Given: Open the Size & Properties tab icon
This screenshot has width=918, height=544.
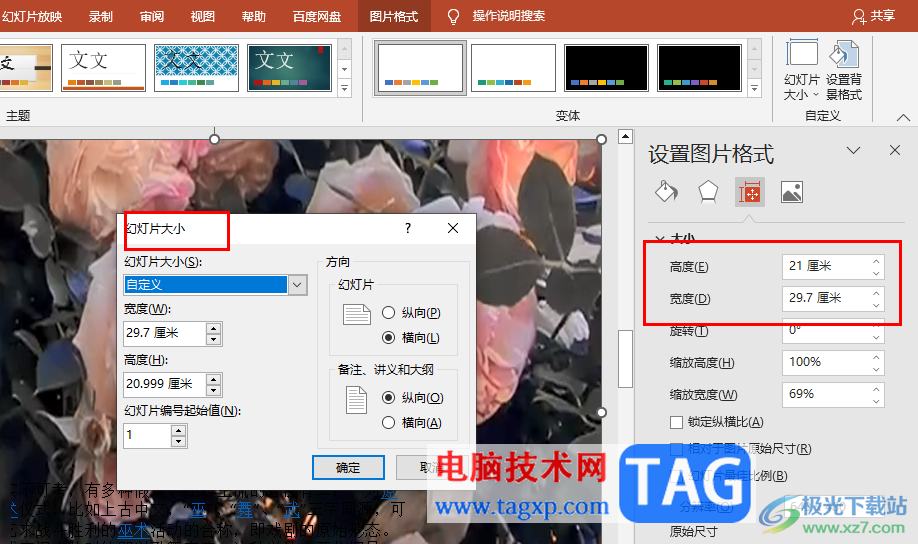Looking at the screenshot, I should [749, 192].
